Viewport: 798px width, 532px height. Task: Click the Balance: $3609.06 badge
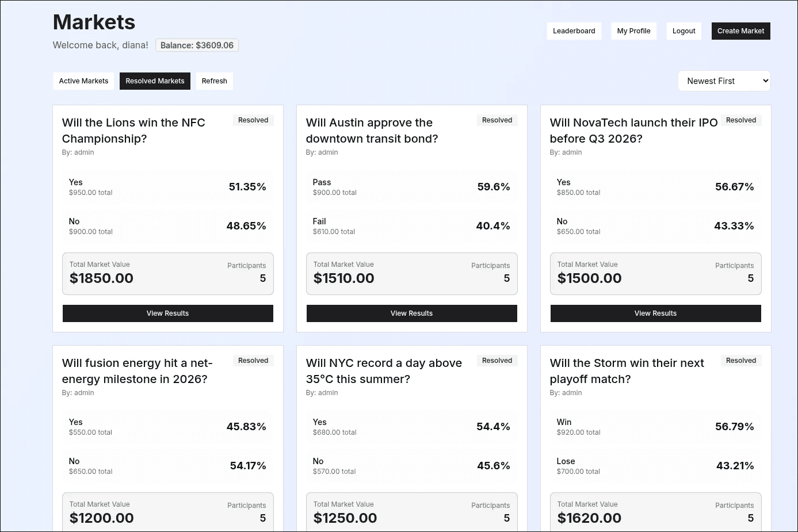(x=197, y=45)
